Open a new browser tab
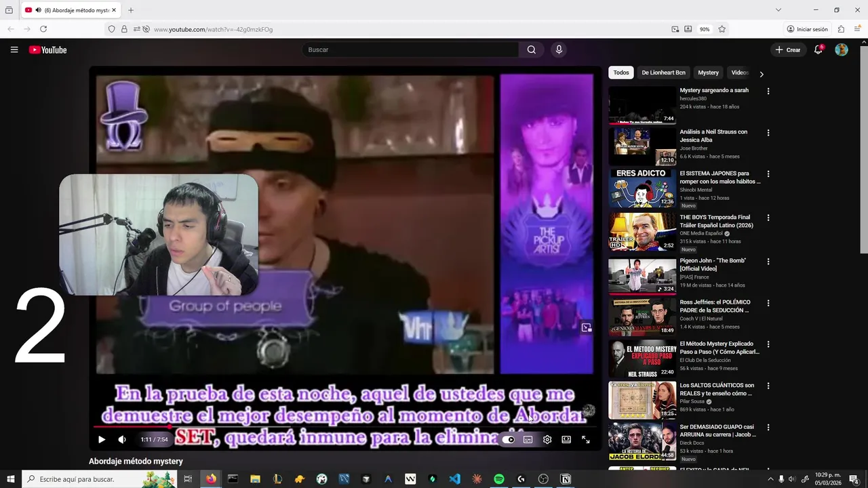The height and width of the screenshot is (488, 868). coord(131,10)
